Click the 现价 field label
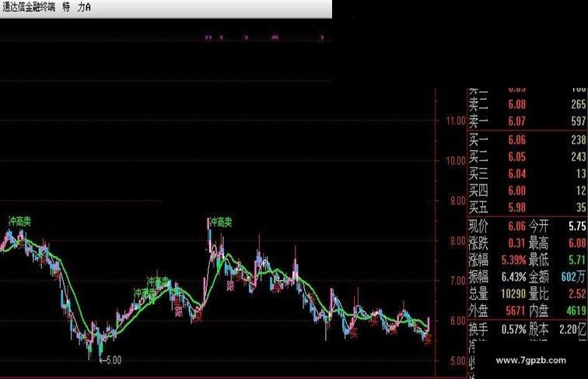 [x=478, y=226]
